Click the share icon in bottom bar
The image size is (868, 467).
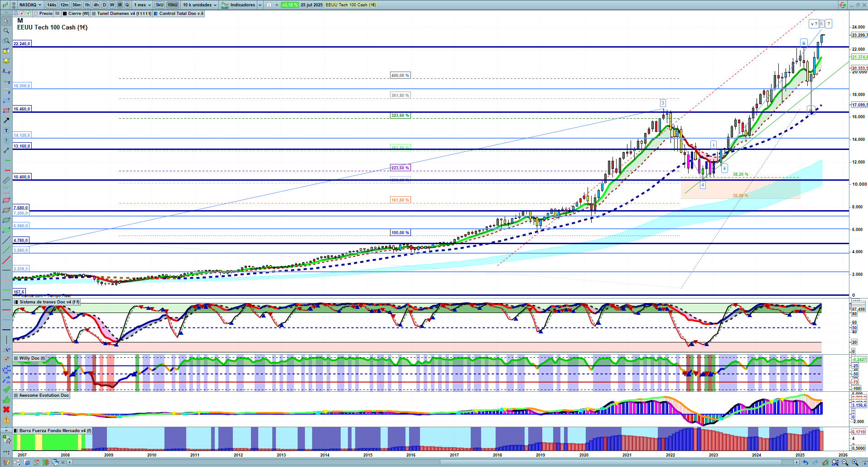(17, 462)
